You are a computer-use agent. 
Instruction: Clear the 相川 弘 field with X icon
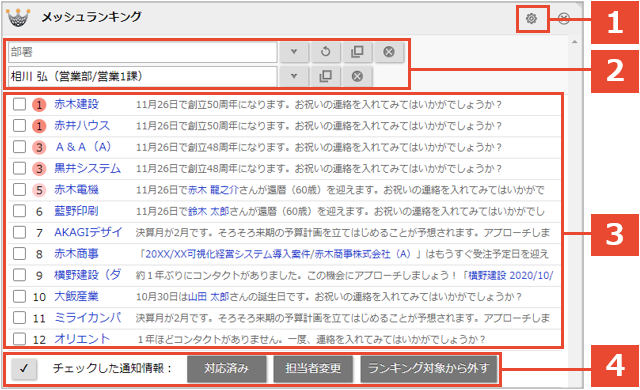point(357,76)
